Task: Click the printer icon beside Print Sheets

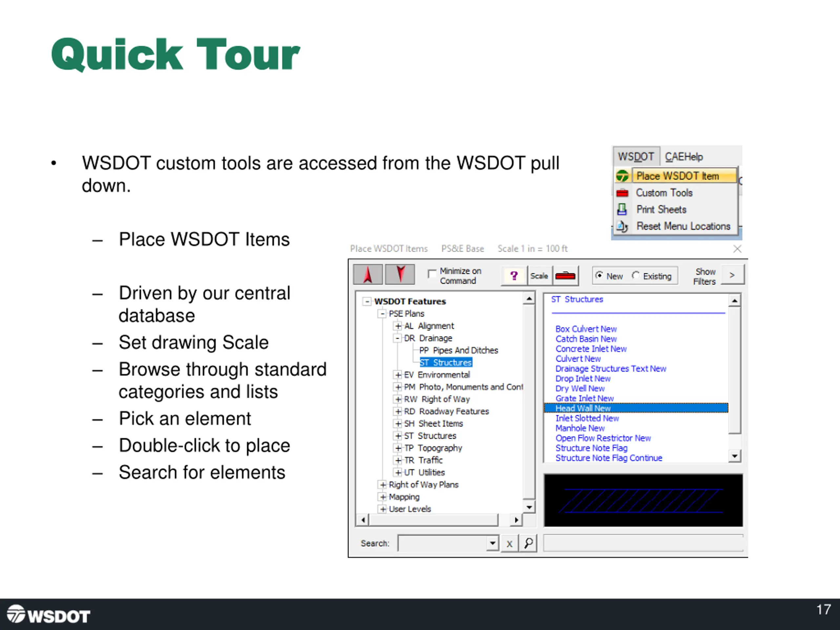Action: 622,209
